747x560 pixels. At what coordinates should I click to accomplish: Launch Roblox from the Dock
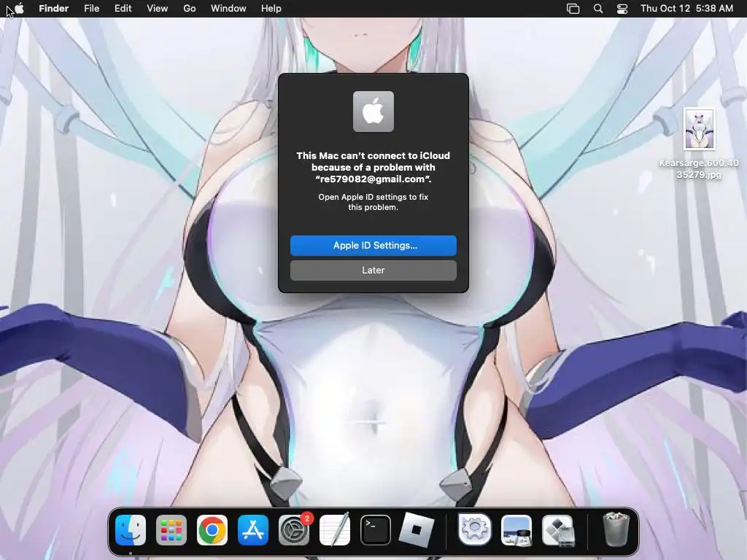pos(417,530)
